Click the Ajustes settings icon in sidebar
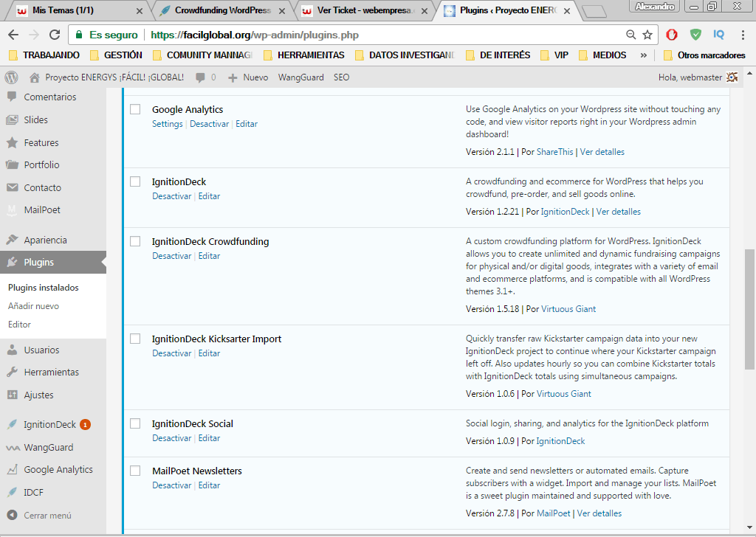This screenshot has width=756, height=537. [x=12, y=395]
